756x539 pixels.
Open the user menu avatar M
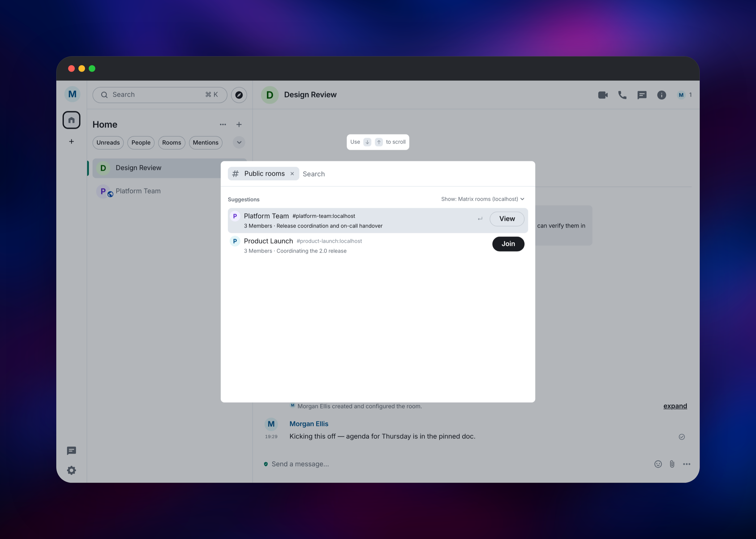72,94
